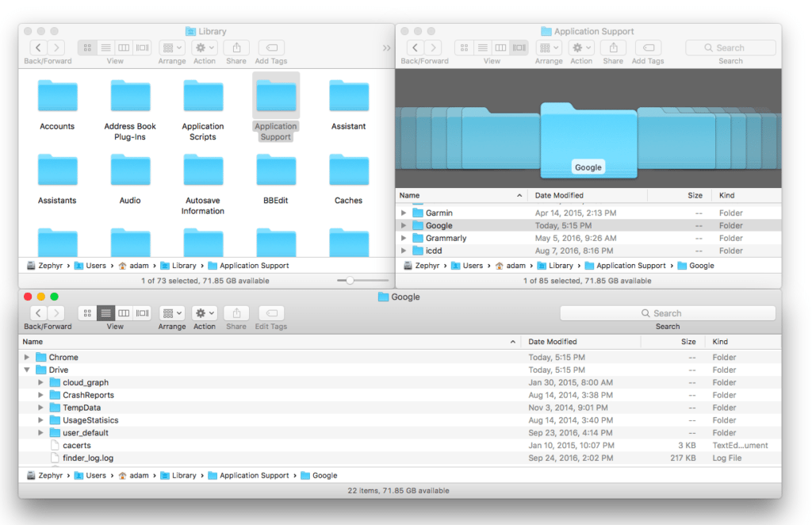This screenshot has width=812, height=525.
Task: Click Add Tags in the Application Support window
Action: coord(647,48)
